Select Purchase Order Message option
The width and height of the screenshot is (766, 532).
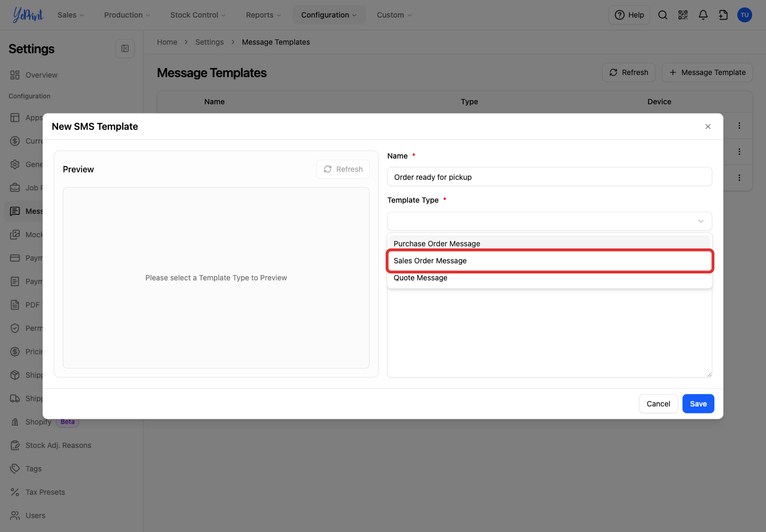tap(549, 243)
